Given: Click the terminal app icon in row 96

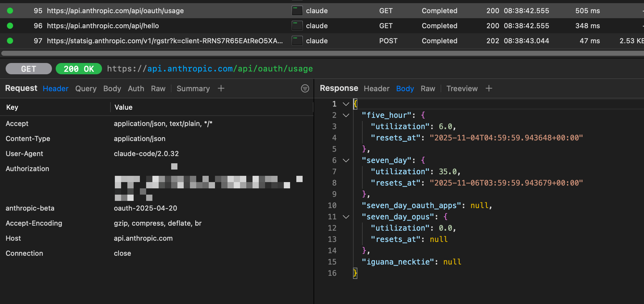Looking at the screenshot, I should click(297, 26).
